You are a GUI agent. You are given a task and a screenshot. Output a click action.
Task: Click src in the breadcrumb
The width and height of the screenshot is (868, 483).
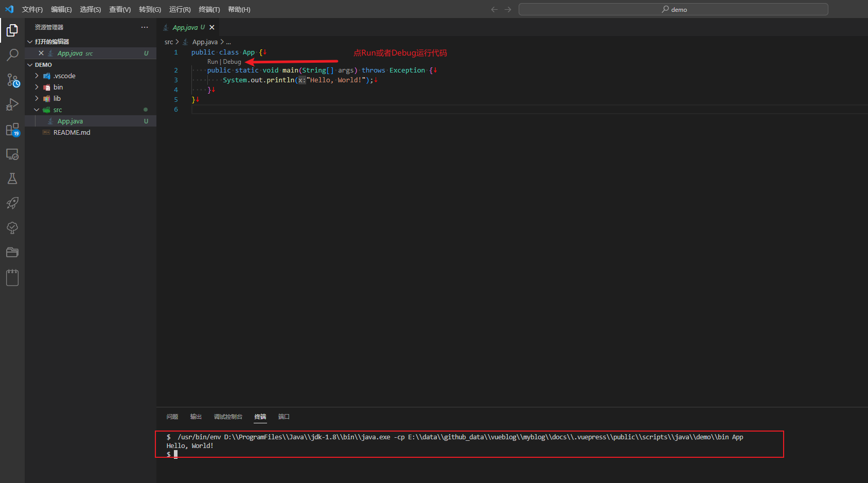pos(169,42)
